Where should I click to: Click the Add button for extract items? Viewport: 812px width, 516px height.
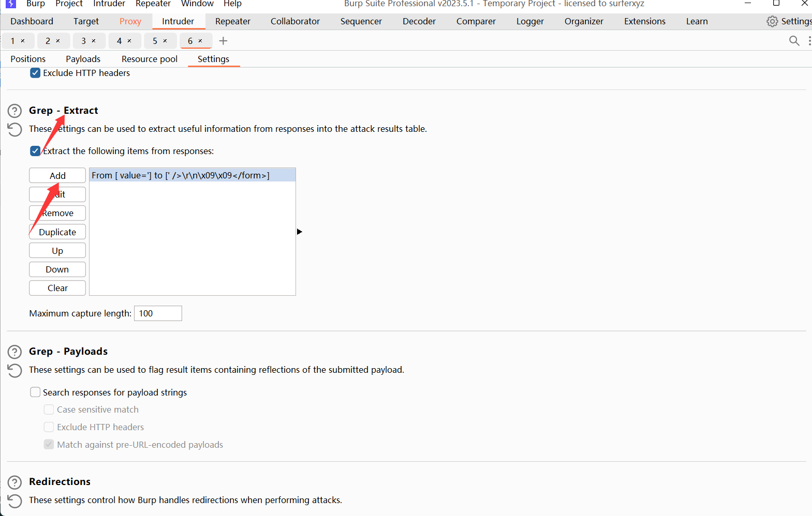coord(57,176)
